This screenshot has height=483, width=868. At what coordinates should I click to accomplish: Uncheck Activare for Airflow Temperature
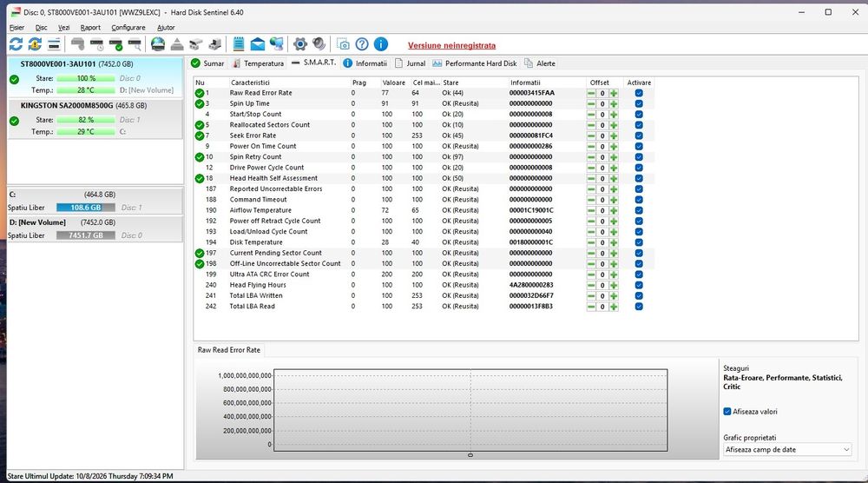point(639,210)
